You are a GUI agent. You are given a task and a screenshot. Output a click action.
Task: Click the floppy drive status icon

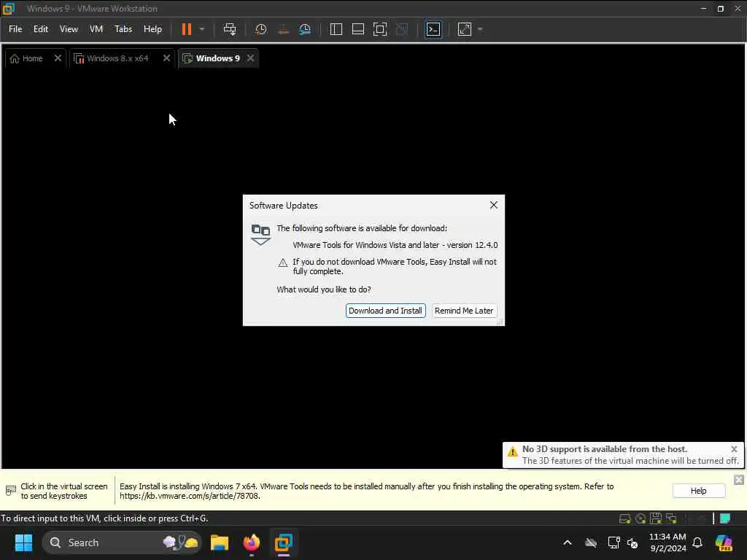(656, 518)
